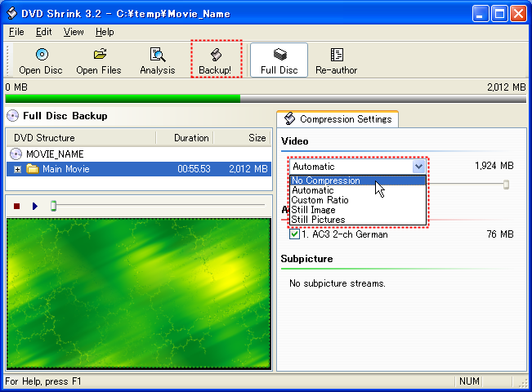This screenshot has height=392, width=532.
Task: Expand the Main Movie tree node
Action: pyautogui.click(x=18, y=170)
